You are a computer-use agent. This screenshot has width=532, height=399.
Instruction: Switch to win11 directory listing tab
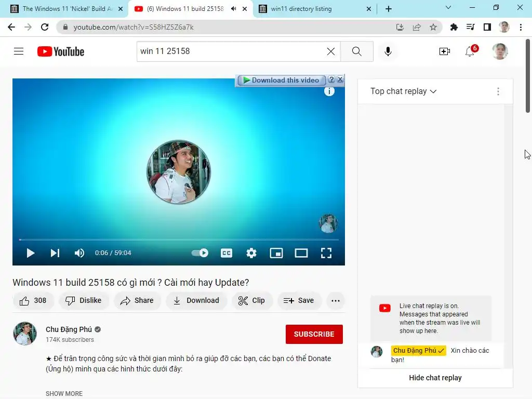click(x=314, y=9)
